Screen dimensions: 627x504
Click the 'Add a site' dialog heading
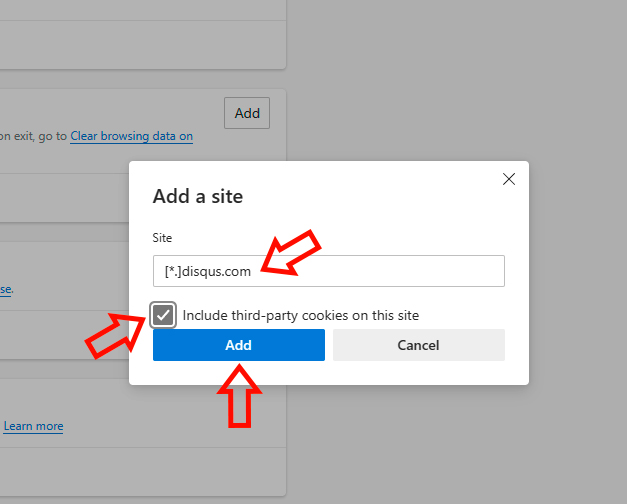click(198, 196)
